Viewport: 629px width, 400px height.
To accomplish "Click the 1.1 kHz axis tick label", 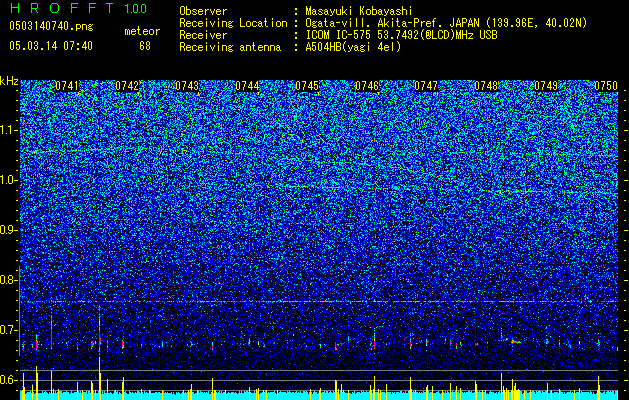I will [x=9, y=130].
